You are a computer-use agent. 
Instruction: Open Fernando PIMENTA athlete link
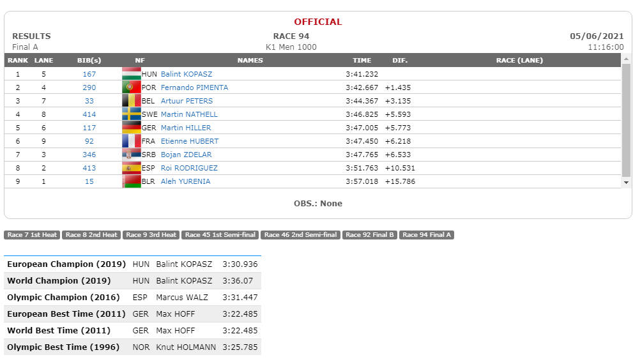pyautogui.click(x=194, y=87)
